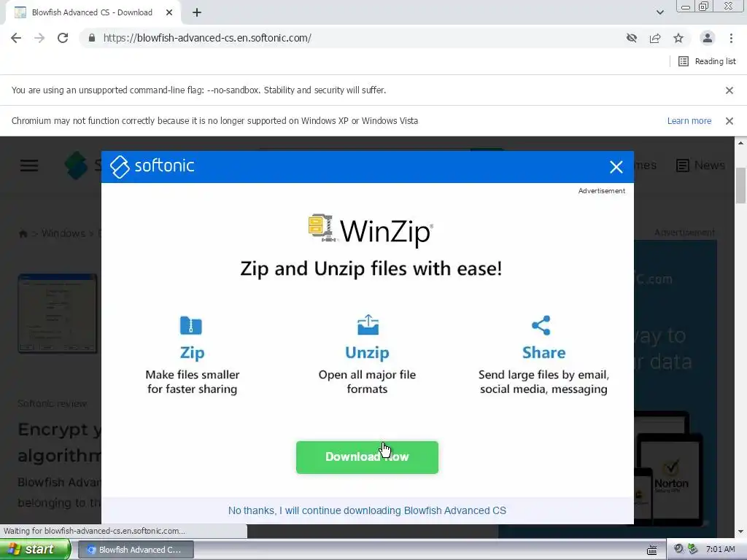The image size is (747, 560).
Task: Expand the tab search dropdown arrow
Action: click(x=659, y=12)
